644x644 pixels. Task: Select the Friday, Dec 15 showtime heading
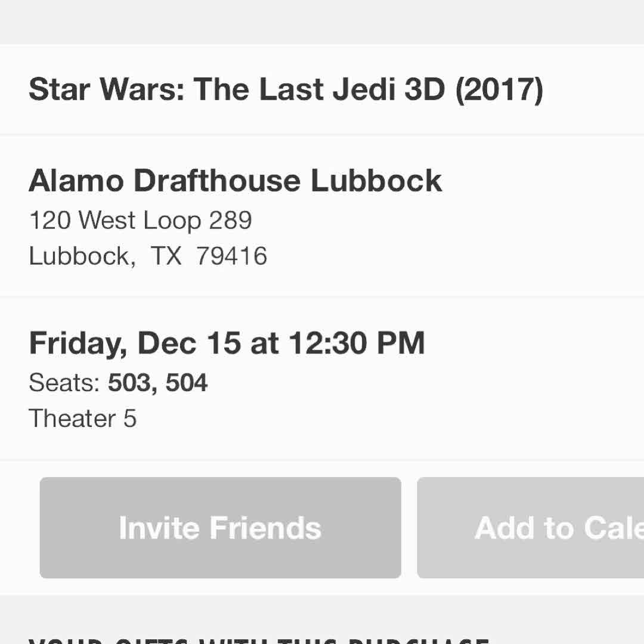227,343
